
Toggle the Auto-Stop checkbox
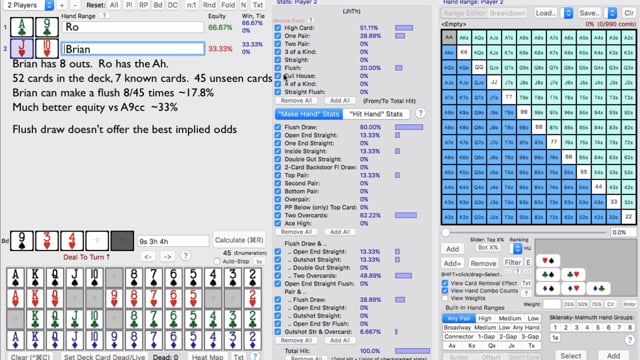[217, 261]
